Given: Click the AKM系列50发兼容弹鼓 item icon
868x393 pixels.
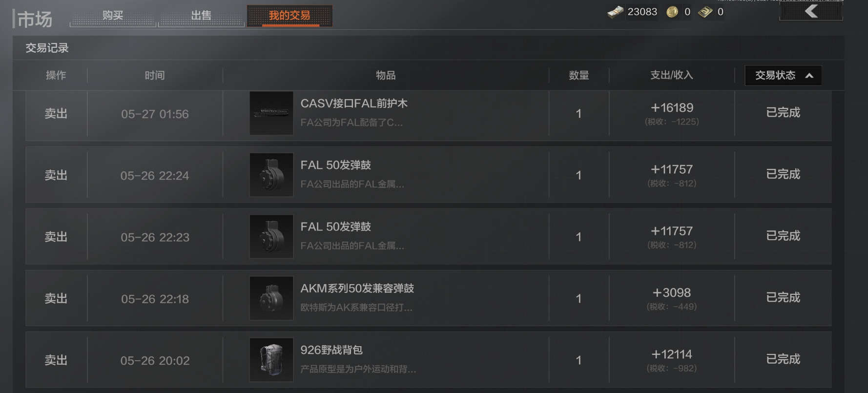Looking at the screenshot, I should pos(271,298).
